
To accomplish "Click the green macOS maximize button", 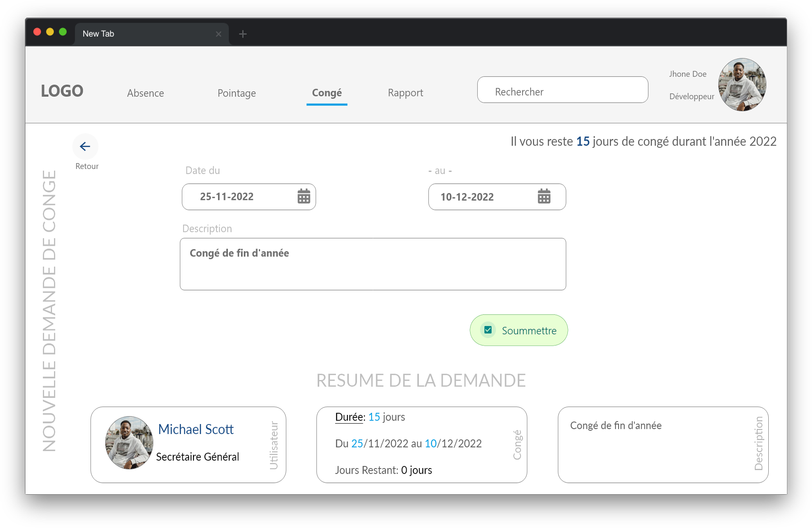I will 63,32.
